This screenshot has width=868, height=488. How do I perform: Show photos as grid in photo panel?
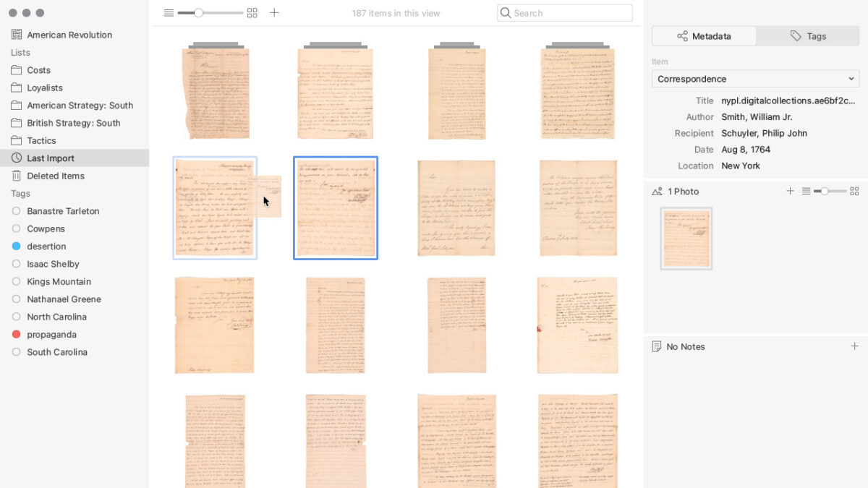pyautogui.click(x=854, y=192)
